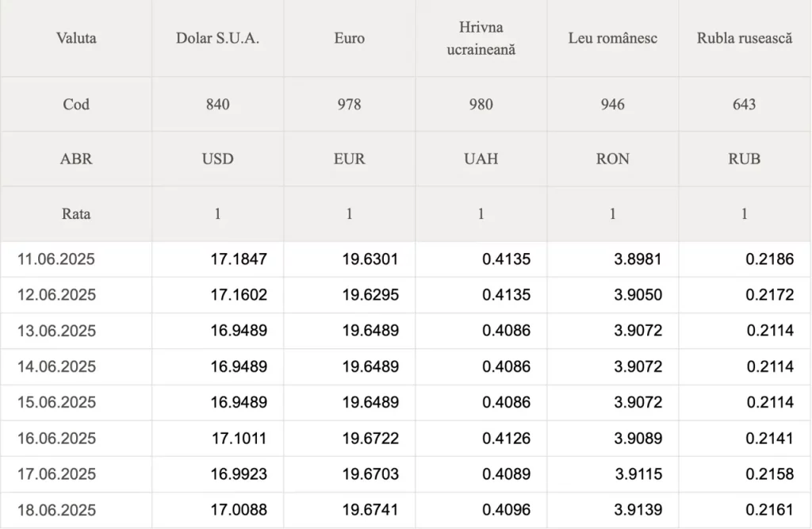Screen dimensions: 812x529
Task: Select the EUR rate 19.6722
Action: (370, 439)
